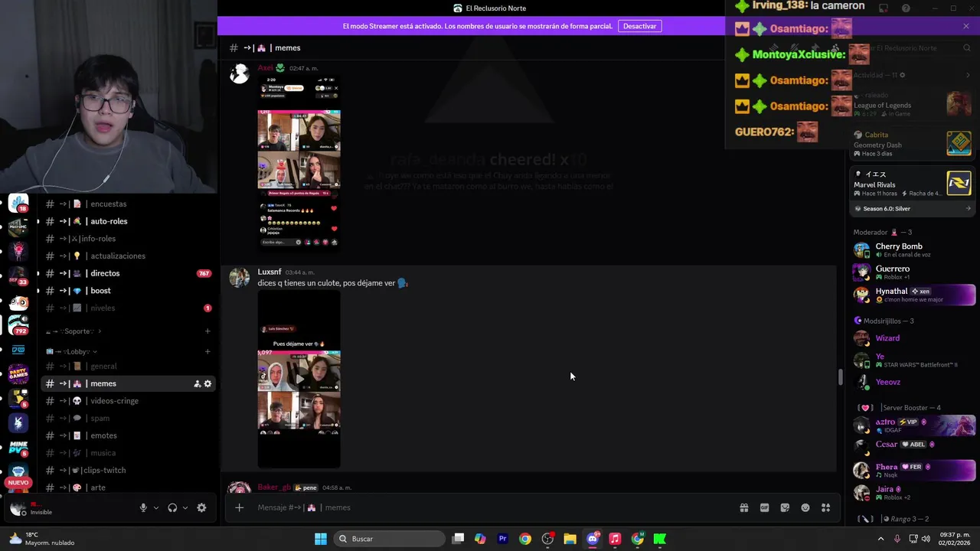Open the server icon with 792 badge
The image size is (980, 551).
pyautogui.click(x=18, y=324)
